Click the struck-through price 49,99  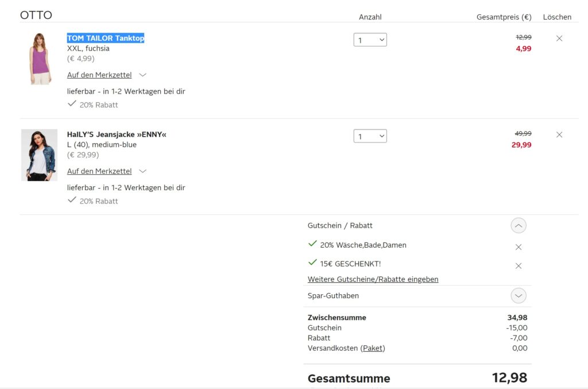(x=523, y=133)
